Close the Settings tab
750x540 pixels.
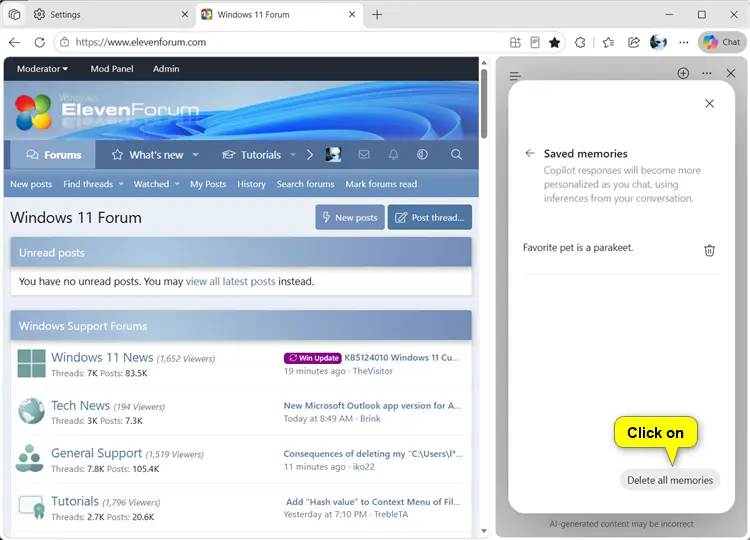pos(185,14)
